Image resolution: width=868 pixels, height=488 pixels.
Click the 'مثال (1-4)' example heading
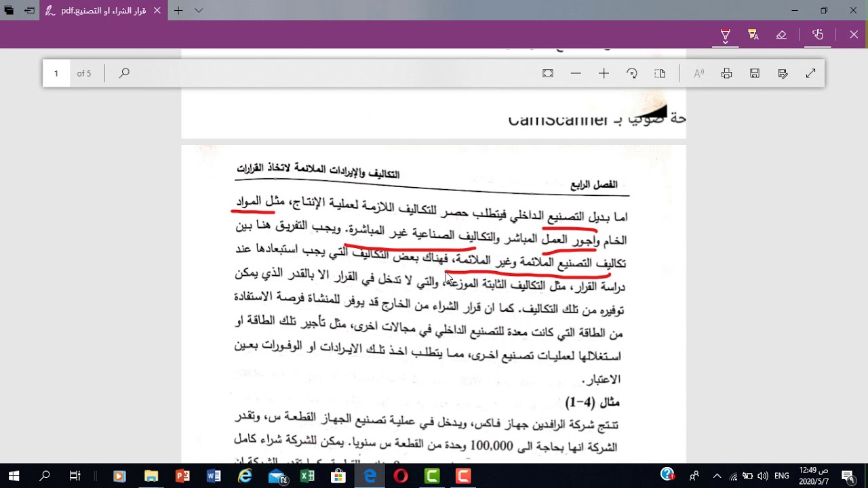pyautogui.click(x=592, y=403)
